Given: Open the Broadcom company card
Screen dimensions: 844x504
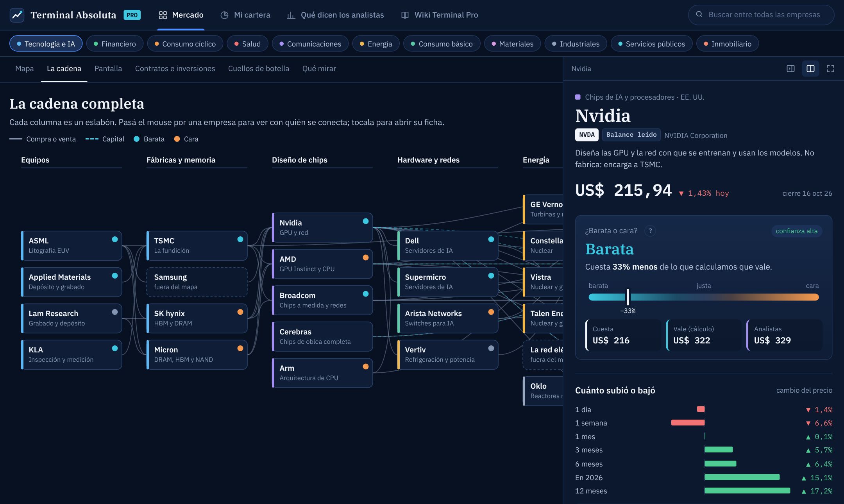Looking at the screenshot, I should 322,300.
